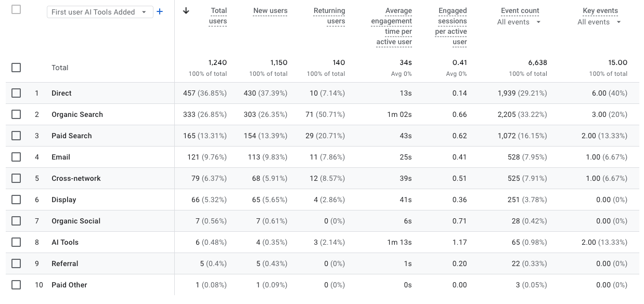Check the AI Tools row checkbox
Viewport: 644px width, 304px height.
click(16, 242)
